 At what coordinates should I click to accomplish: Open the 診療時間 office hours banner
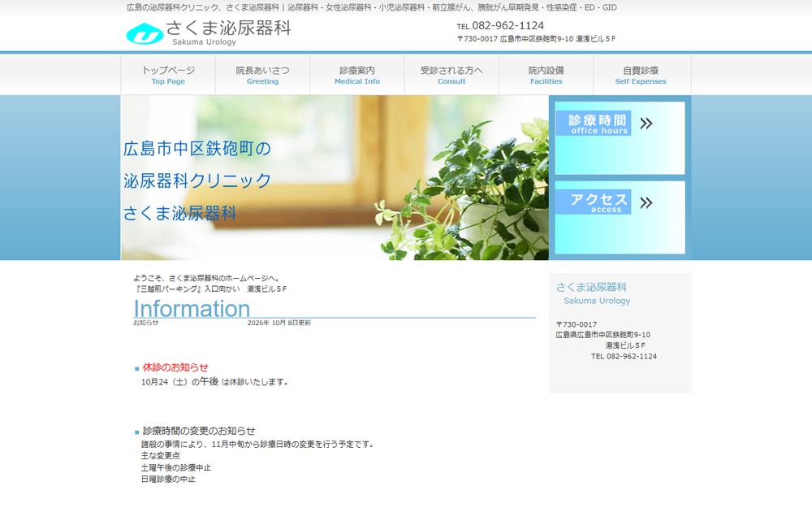pyautogui.click(x=620, y=138)
